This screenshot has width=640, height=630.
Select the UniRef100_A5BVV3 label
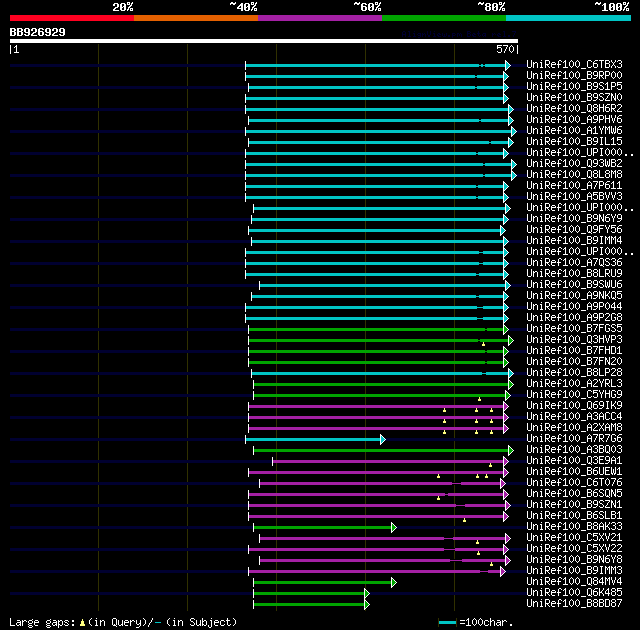coord(574,197)
